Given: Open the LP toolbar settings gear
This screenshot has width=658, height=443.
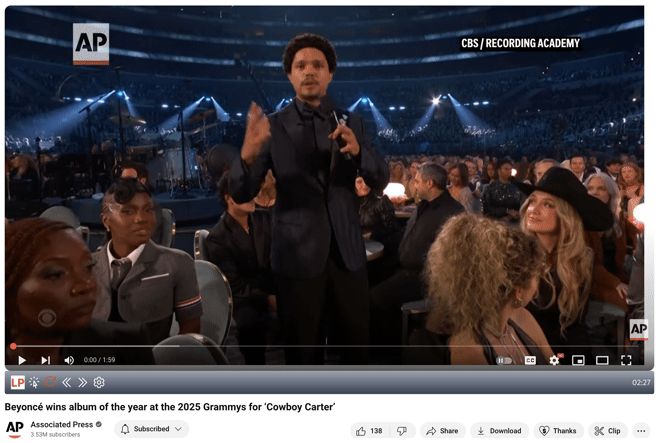Looking at the screenshot, I should 99,383.
